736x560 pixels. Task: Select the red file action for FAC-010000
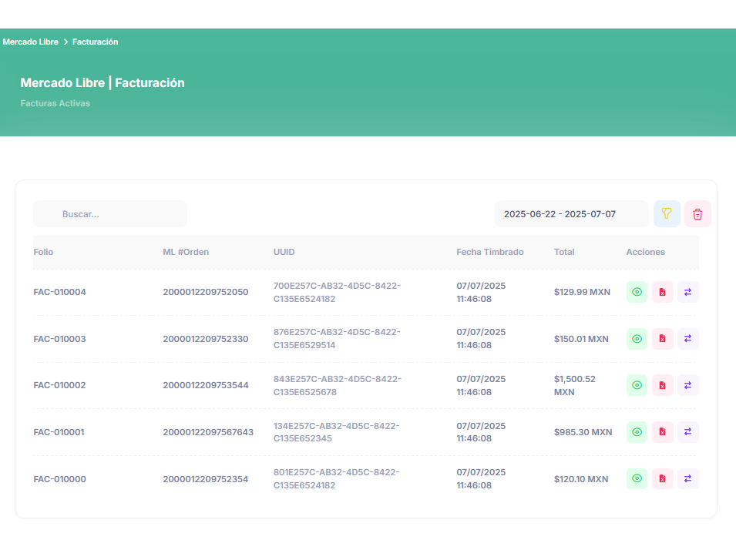662,478
